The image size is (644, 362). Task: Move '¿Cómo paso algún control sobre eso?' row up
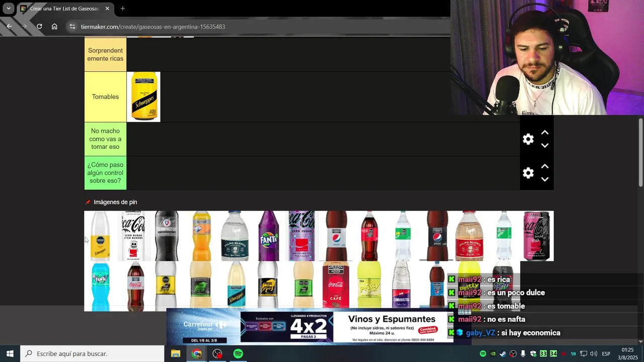[545, 166]
